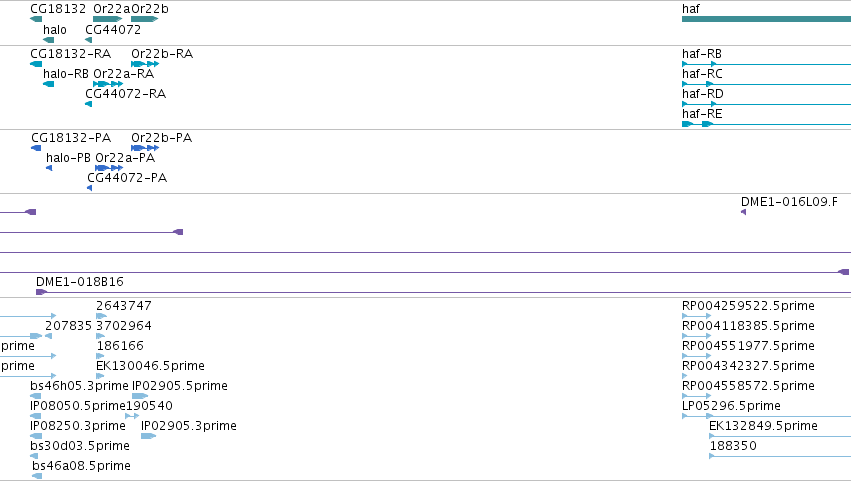Screen dimensions: 851x481
Task: Click the RP004259522.5prime EST feature
Action: click(x=696, y=315)
